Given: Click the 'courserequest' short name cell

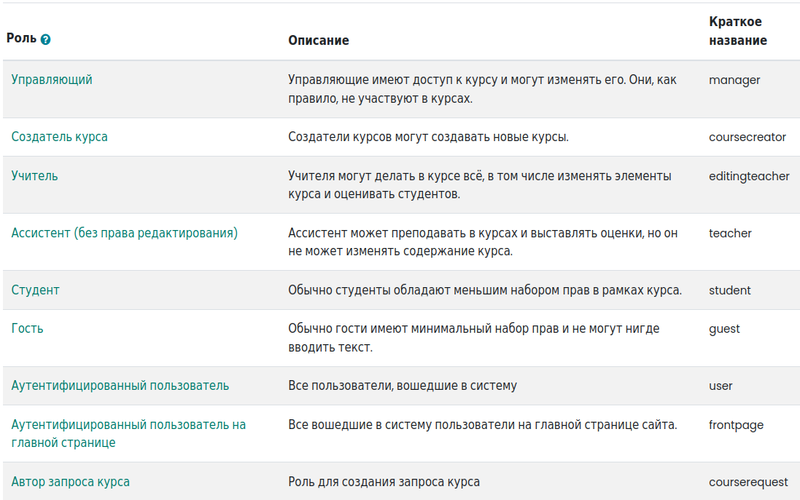Looking at the screenshot, I should coord(749,482).
